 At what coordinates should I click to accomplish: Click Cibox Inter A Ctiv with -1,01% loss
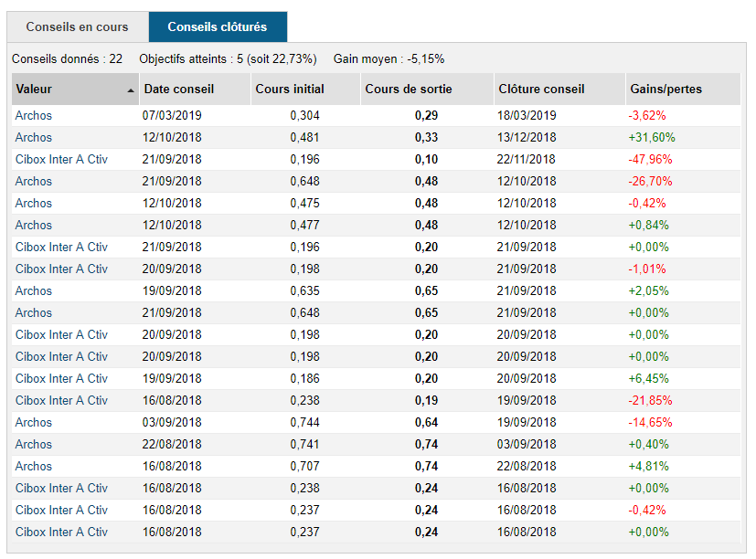[x=61, y=269]
